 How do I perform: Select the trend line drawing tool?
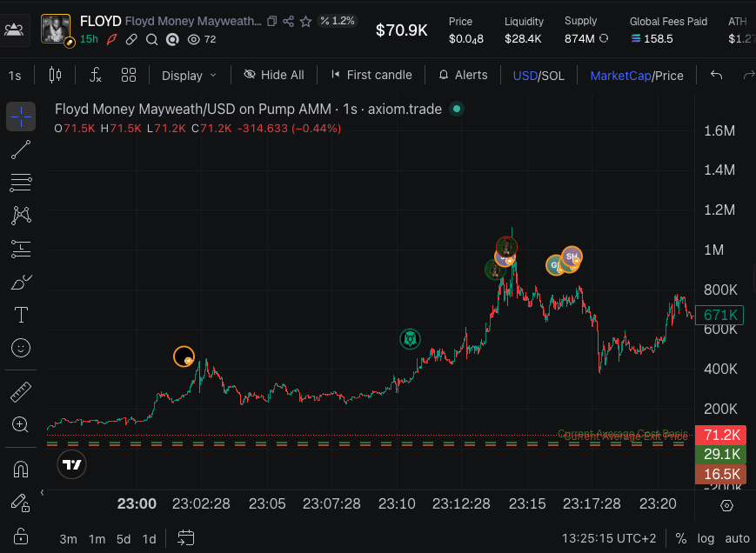(x=21, y=150)
